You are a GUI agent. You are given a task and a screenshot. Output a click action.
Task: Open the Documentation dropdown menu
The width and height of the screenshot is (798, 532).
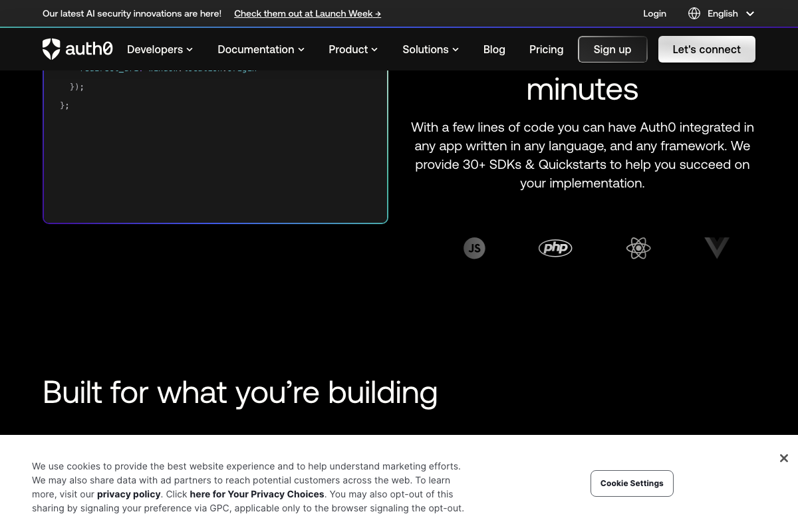261,49
